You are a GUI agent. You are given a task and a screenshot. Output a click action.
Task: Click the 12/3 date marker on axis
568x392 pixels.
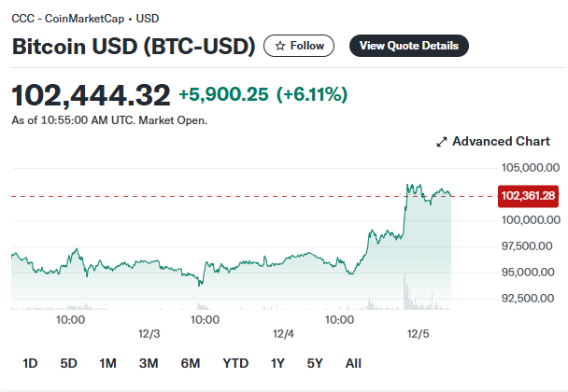click(x=149, y=334)
